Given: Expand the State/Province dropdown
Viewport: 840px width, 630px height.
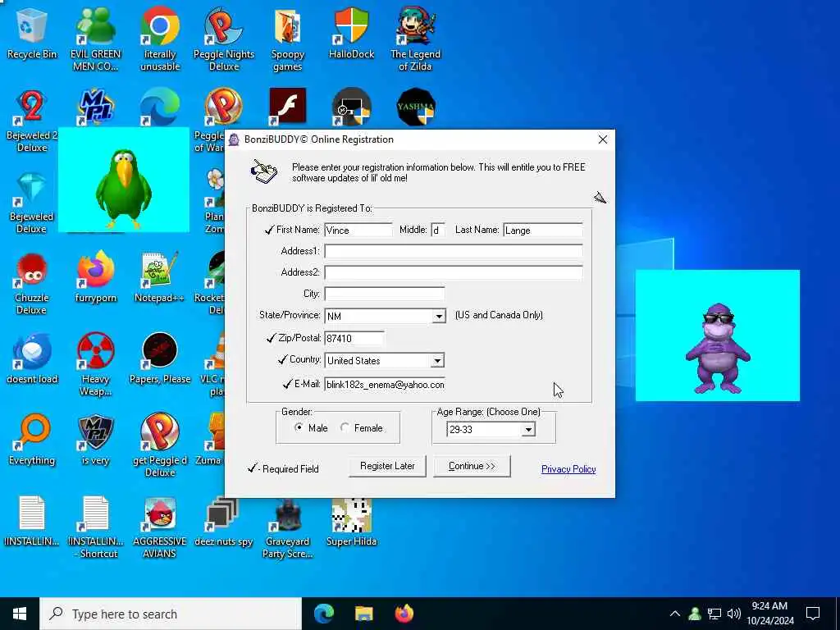Looking at the screenshot, I should pyautogui.click(x=439, y=316).
